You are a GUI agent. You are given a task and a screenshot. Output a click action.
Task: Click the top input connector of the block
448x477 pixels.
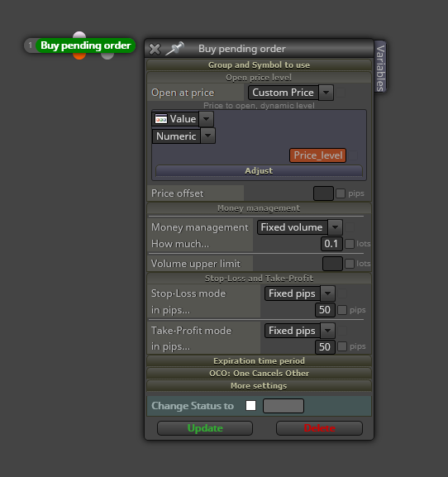coord(79,35)
